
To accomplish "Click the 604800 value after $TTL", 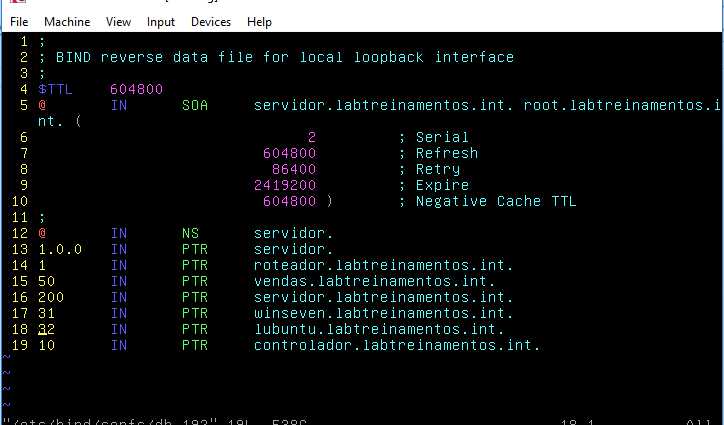I will 137,89.
